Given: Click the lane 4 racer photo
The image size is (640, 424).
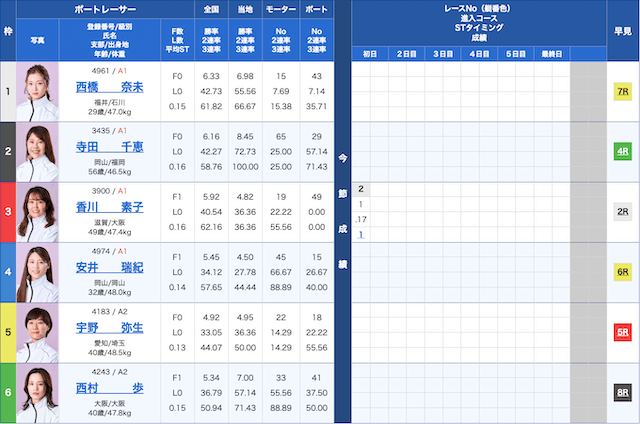Looking at the screenshot, I should point(38,272).
